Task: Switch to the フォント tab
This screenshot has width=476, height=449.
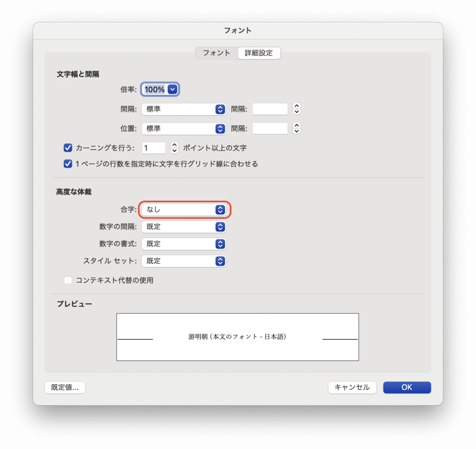Action: pyautogui.click(x=217, y=53)
